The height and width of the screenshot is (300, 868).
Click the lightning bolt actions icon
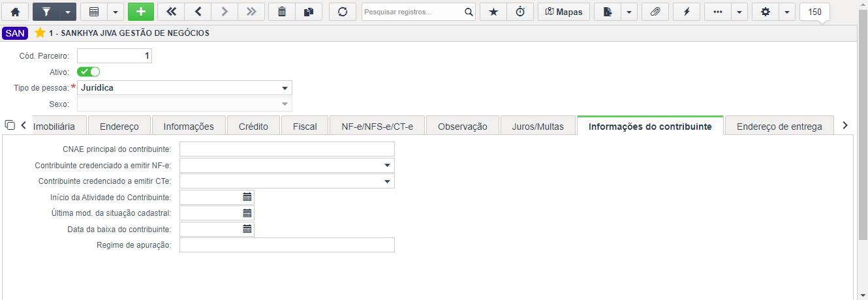687,12
